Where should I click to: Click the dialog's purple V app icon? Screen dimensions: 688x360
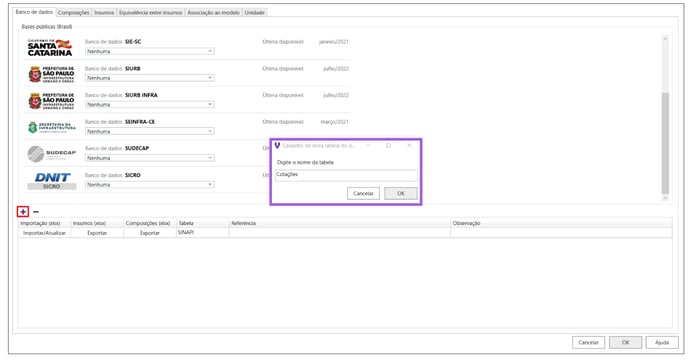pyautogui.click(x=277, y=145)
